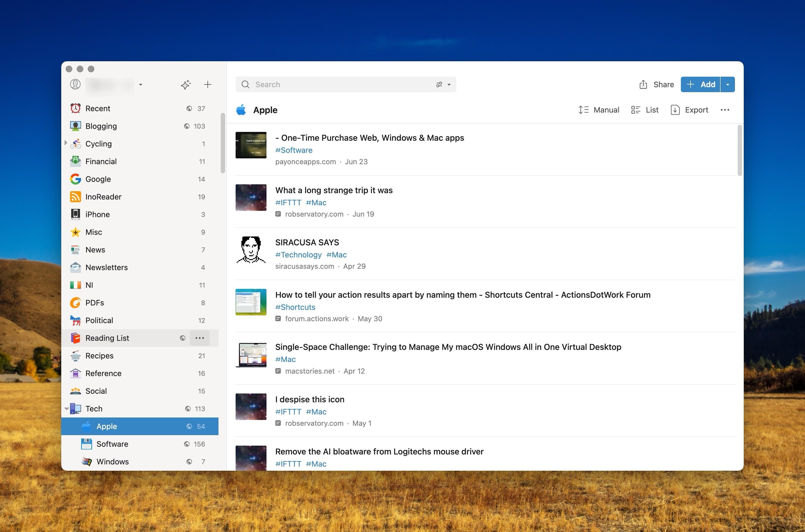Open the InoReader collection in the sidebar
Image resolution: width=805 pixels, height=532 pixels.
pyautogui.click(x=103, y=197)
